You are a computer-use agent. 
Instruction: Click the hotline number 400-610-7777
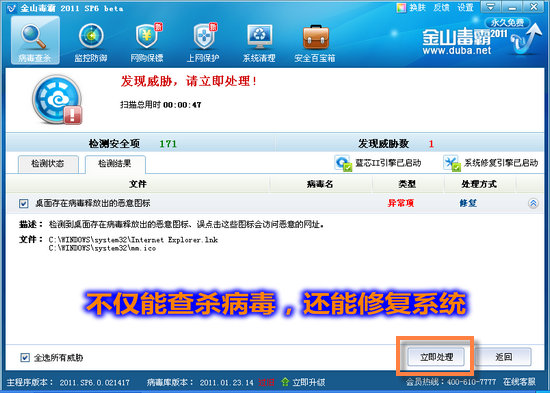(471, 382)
